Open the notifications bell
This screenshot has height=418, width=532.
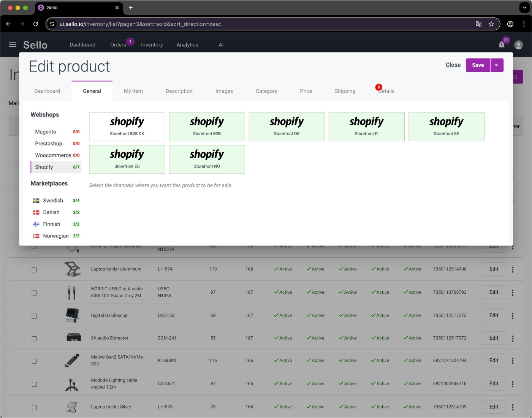pos(501,44)
